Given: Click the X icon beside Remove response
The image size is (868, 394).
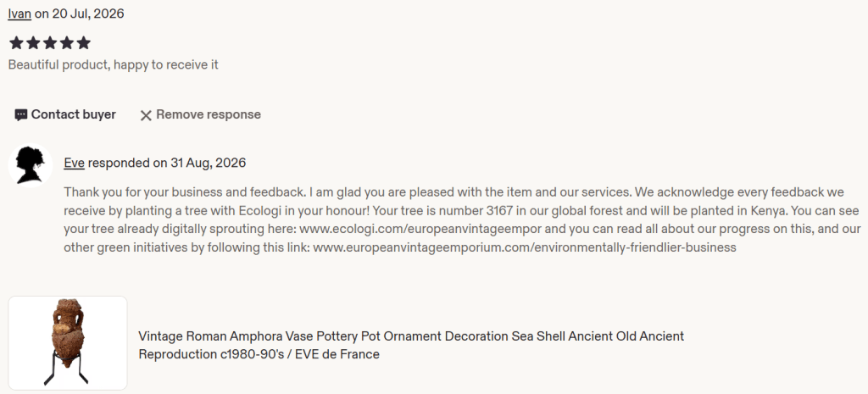Looking at the screenshot, I should tap(146, 115).
